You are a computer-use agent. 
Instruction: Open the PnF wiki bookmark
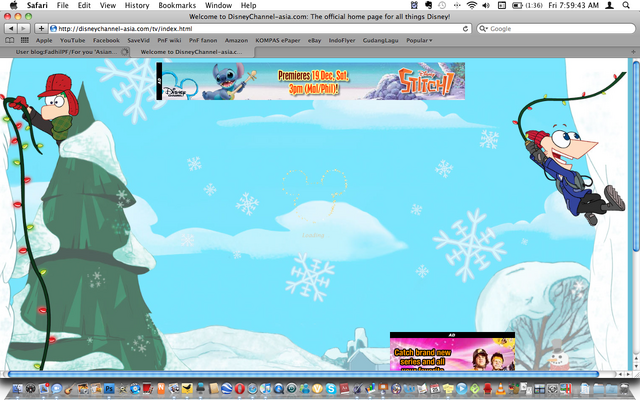pos(169,40)
